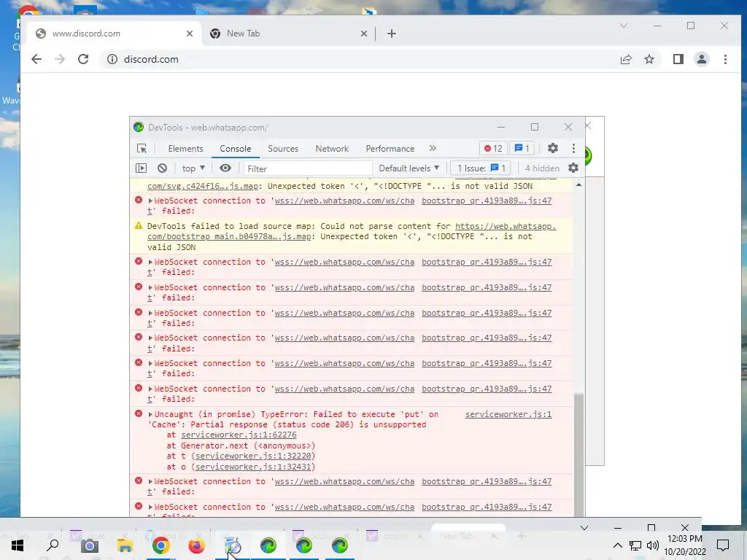This screenshot has height=560, width=747.
Task: Reload the discord.com page
Action: tap(83, 59)
